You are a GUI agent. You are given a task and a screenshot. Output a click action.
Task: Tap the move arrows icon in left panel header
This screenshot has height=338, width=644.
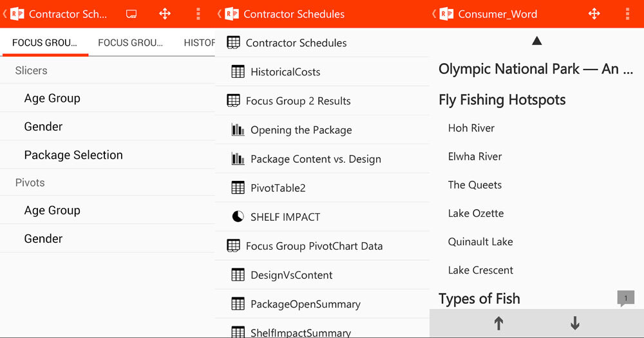tap(165, 14)
